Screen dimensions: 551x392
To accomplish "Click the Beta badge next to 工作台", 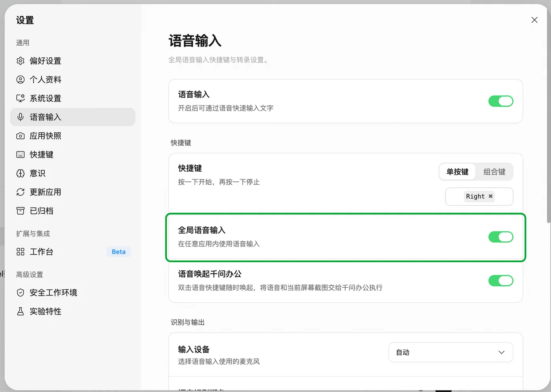I will click(x=118, y=252).
